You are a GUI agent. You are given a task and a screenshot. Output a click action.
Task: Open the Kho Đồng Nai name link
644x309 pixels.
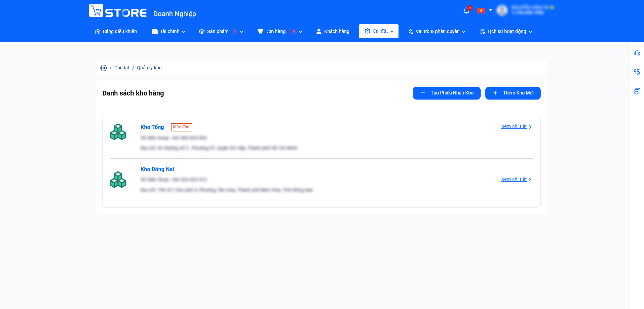[x=157, y=169]
